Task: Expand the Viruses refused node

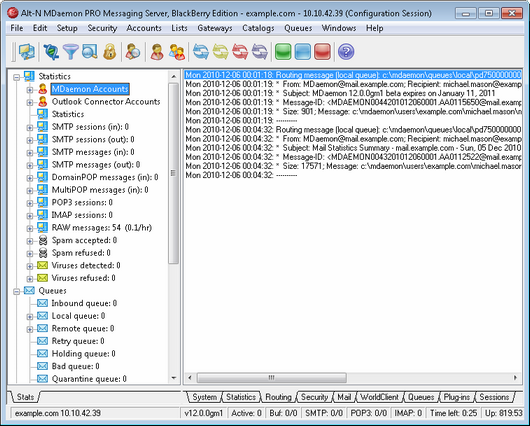Action: coord(30,279)
